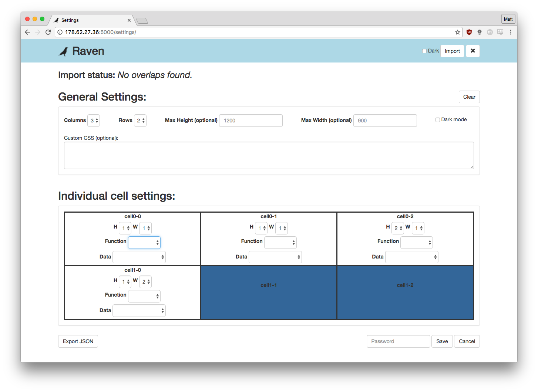Open the Columns dropdown
538x392 pixels.
94,121
